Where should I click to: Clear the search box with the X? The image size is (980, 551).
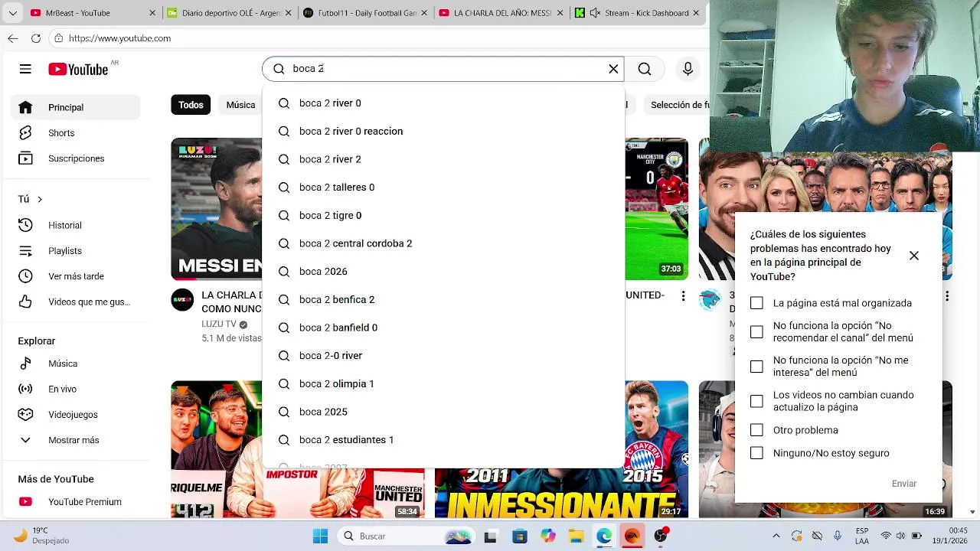[x=613, y=69]
